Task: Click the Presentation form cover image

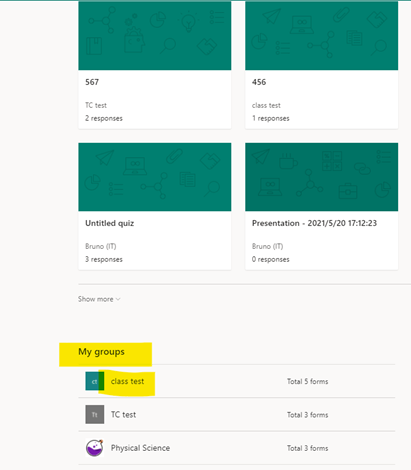Action: pos(322,177)
